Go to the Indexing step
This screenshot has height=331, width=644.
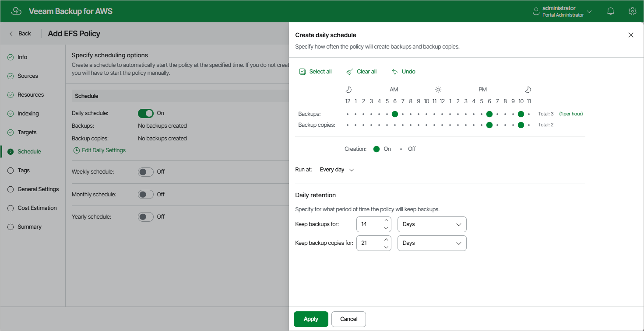tap(28, 114)
